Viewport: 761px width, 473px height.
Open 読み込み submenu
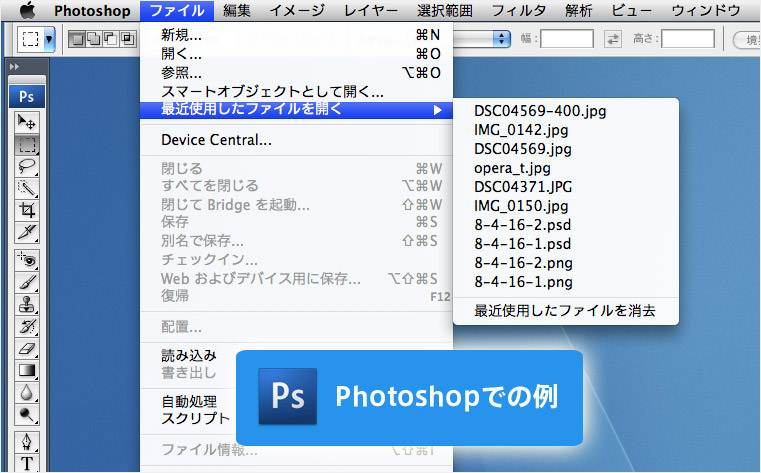click(x=189, y=356)
